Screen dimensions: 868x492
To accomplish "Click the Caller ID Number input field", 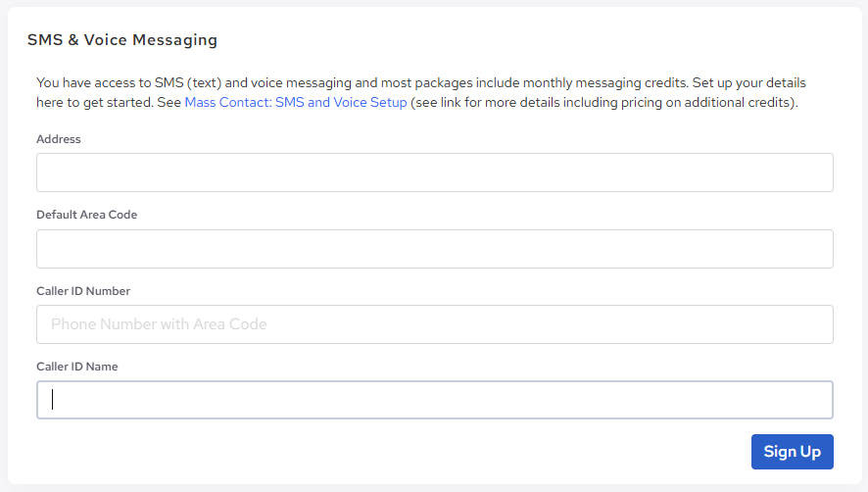I will (x=434, y=324).
